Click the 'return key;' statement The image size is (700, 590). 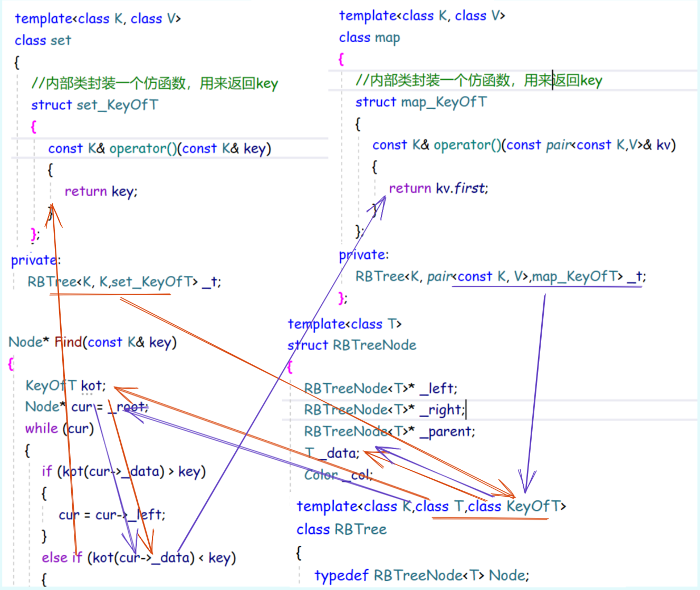[x=101, y=191]
